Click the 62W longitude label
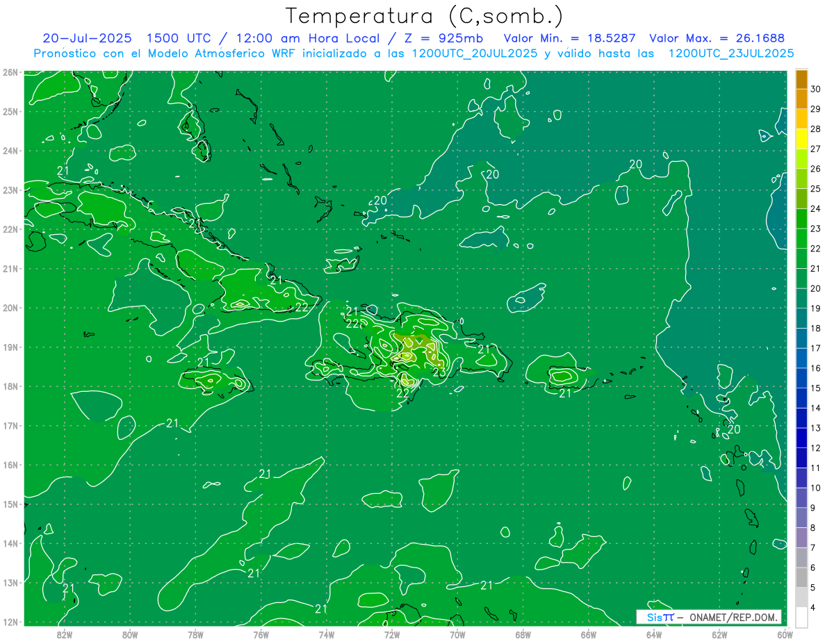Viewport: 834px width, 644px height. pyautogui.click(x=719, y=634)
